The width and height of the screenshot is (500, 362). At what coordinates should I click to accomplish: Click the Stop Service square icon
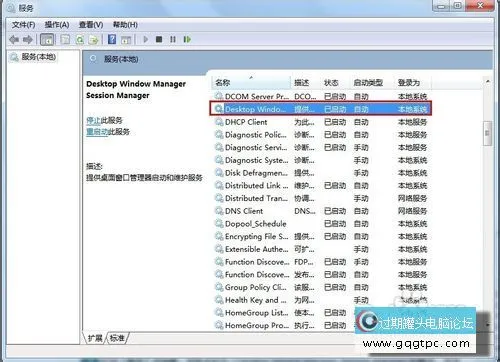(159, 39)
